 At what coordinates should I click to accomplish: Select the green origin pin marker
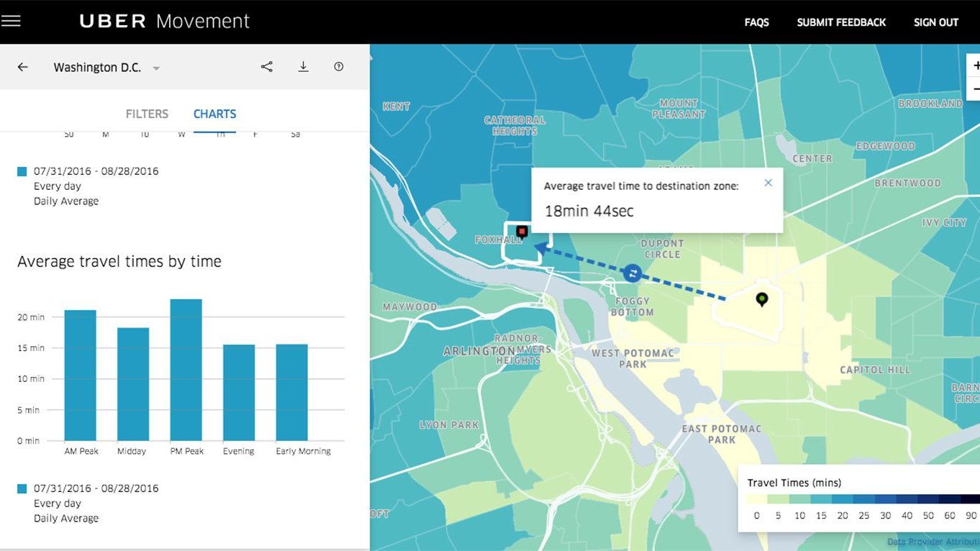click(762, 299)
